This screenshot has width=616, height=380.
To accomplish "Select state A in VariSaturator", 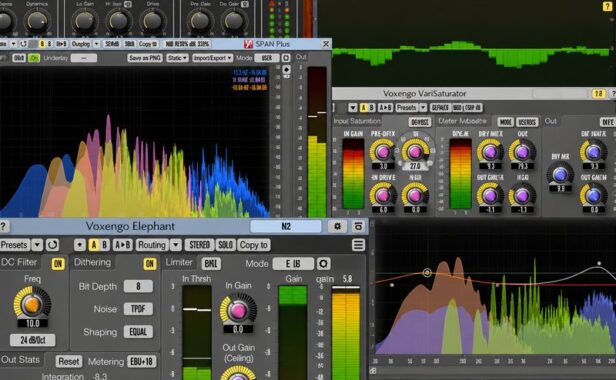I will coord(363,107).
